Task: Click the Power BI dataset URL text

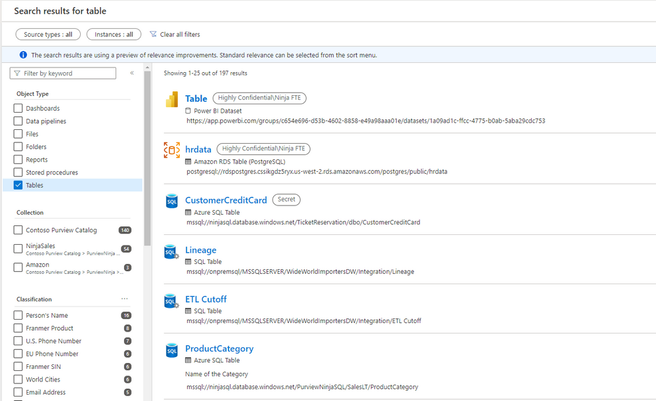Action: (x=366, y=121)
